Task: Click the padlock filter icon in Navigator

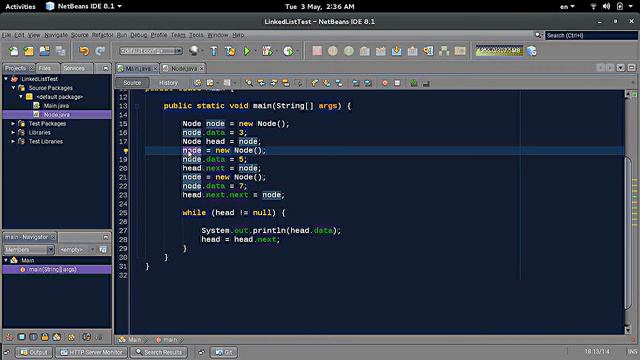Action: click(45, 337)
